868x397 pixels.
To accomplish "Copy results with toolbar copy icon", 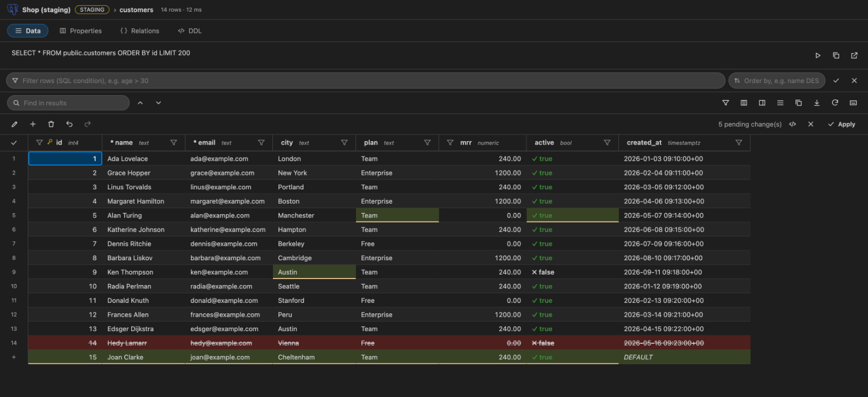I will pyautogui.click(x=798, y=103).
